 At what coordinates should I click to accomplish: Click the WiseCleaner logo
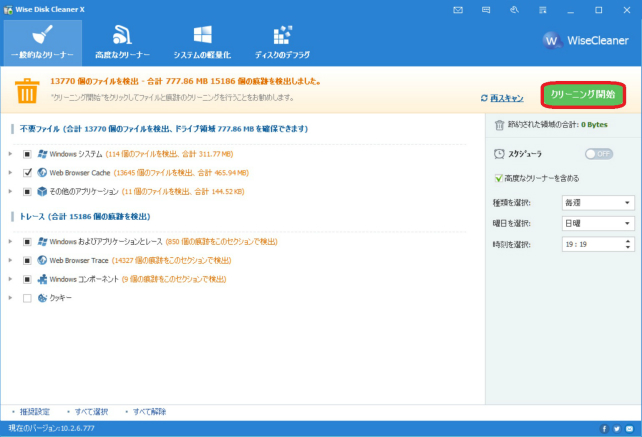pos(584,41)
